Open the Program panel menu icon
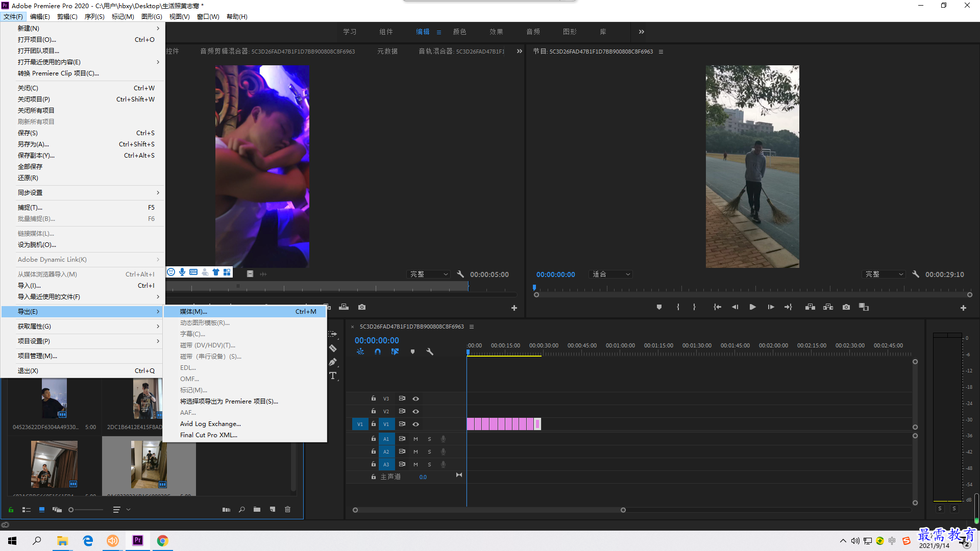Screen dimensions: 980x551 (661, 52)
